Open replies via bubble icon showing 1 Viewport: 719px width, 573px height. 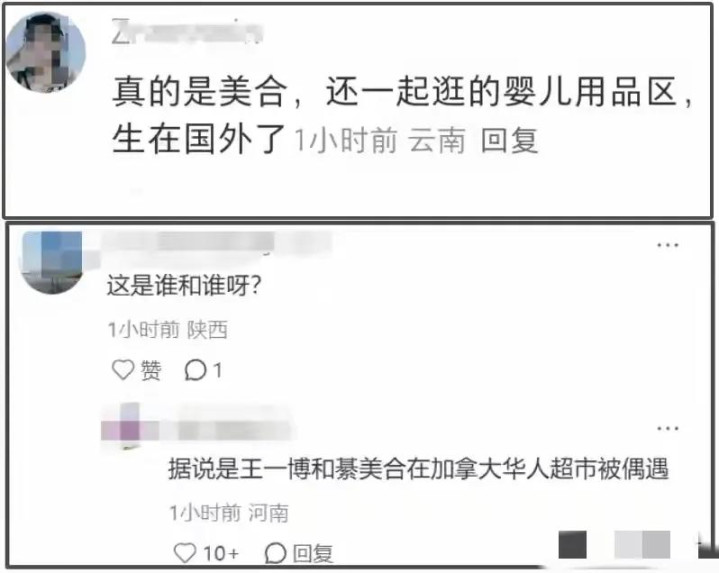203,370
